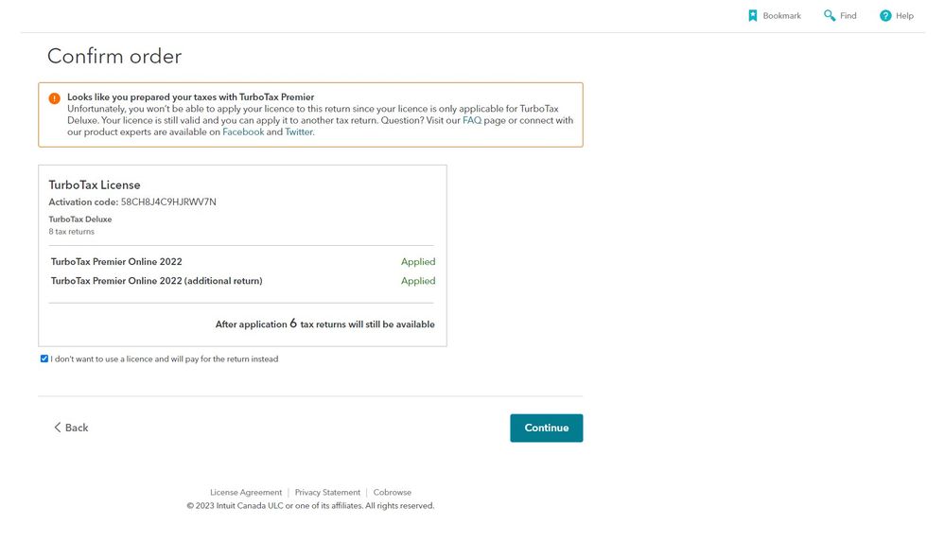Go Back to the previous step
This screenshot has height=560, width=945.
point(71,428)
